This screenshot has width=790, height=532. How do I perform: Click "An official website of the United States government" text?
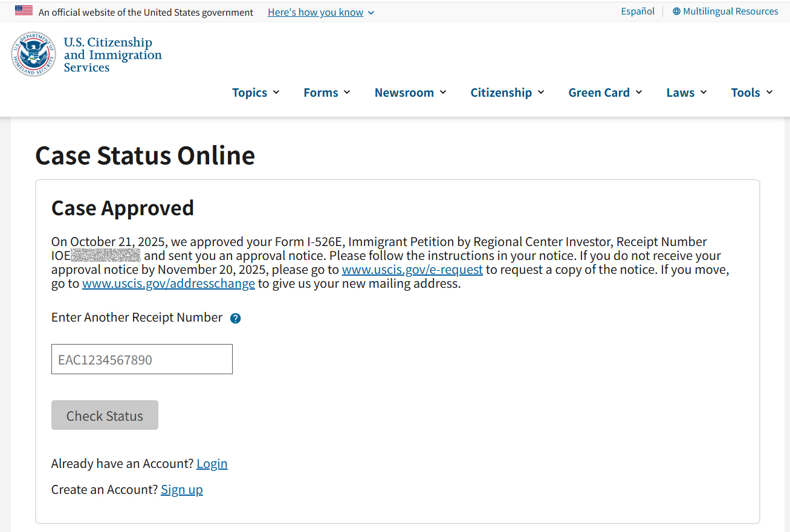point(146,12)
